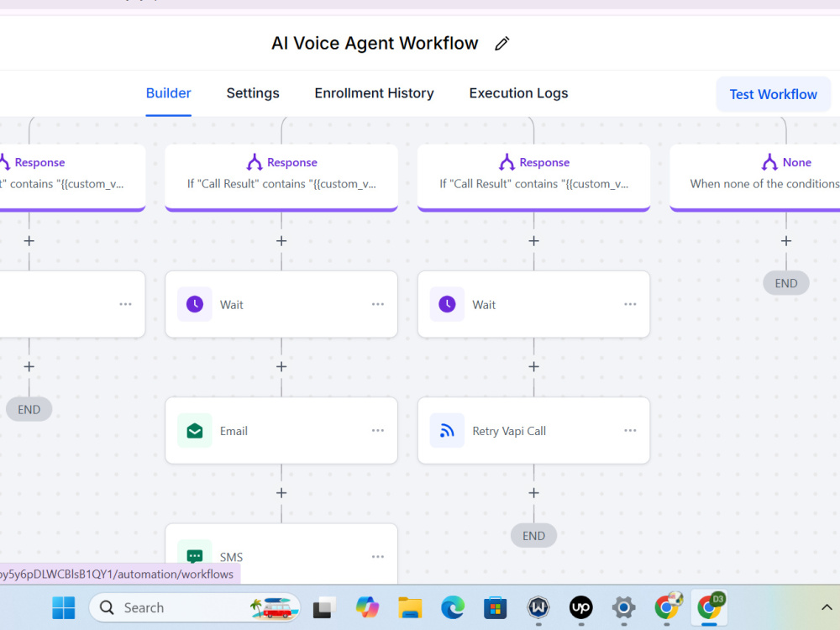Screen dimensions: 840x630
Task: Open Task View from taskbar
Action: tap(324, 607)
